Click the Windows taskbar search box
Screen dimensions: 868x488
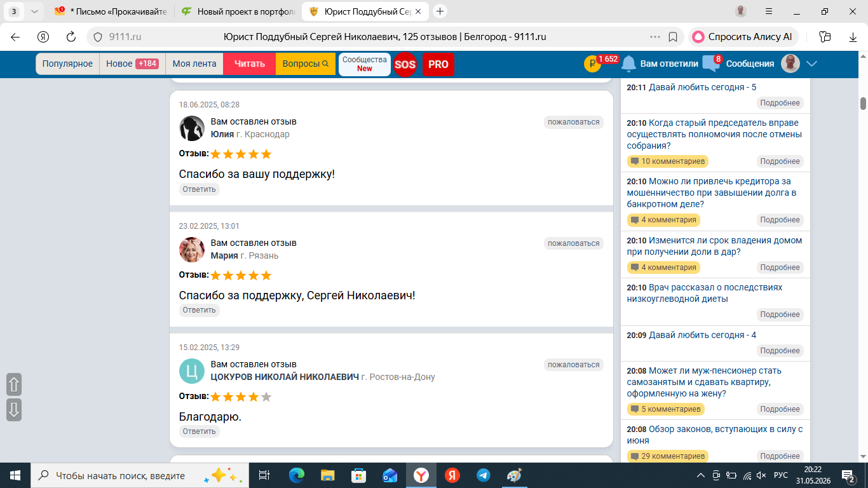pos(140,475)
